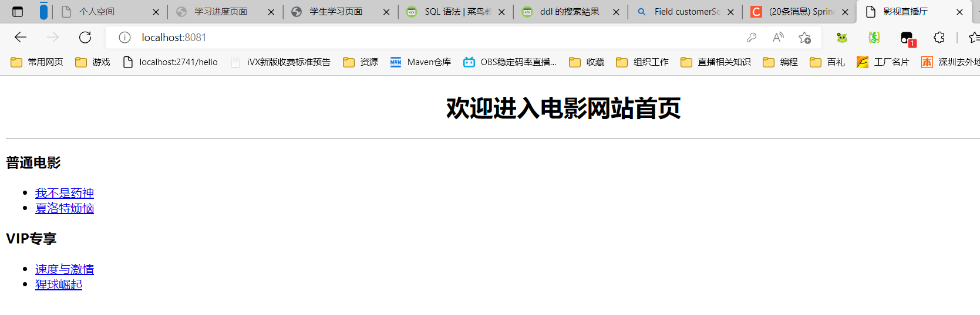Reload the current page
Screen dimensions: 980x315
click(x=85, y=38)
